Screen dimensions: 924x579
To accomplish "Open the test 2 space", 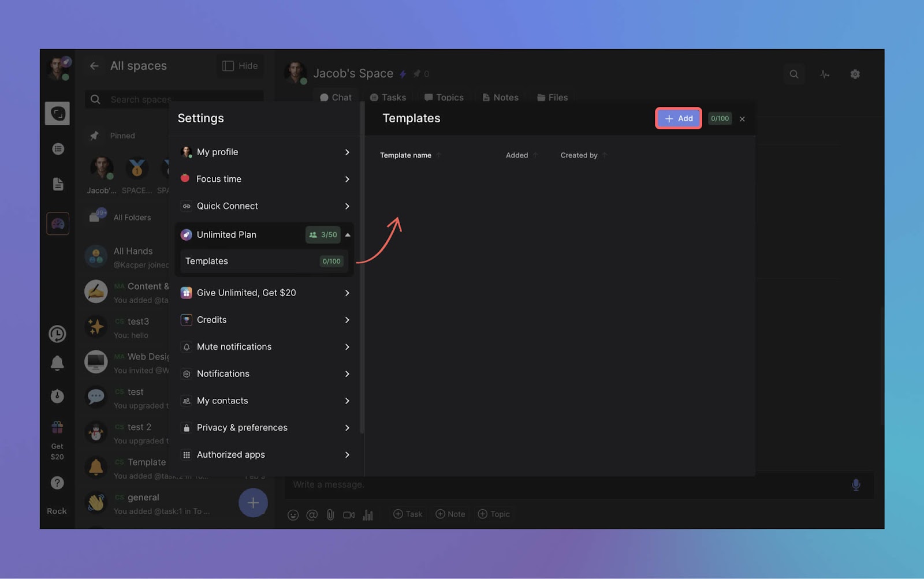I will (126, 434).
